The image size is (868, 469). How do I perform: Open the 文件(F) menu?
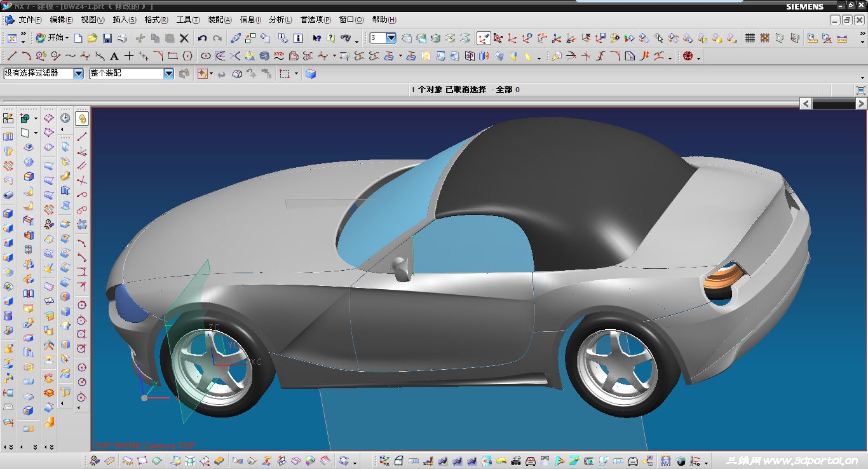click(31, 20)
